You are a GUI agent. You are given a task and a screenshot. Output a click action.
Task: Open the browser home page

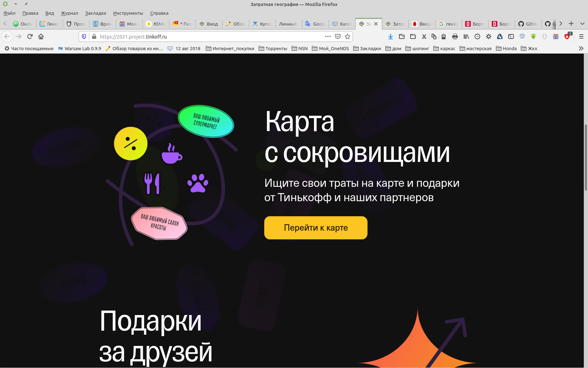pos(41,36)
